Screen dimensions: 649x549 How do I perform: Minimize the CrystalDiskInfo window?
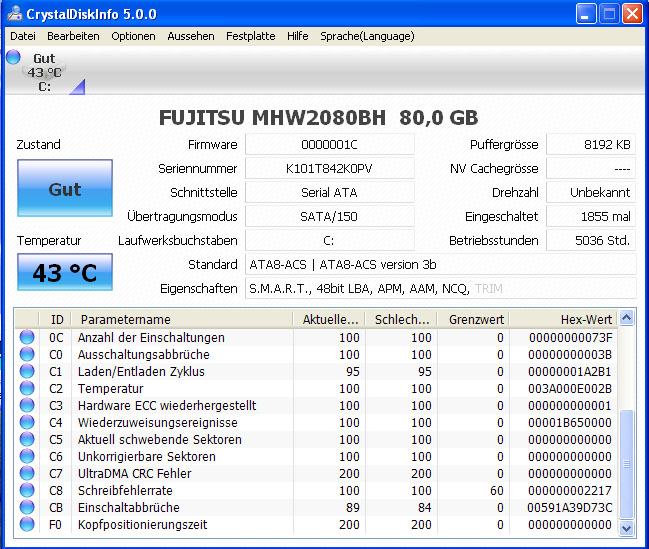point(586,14)
